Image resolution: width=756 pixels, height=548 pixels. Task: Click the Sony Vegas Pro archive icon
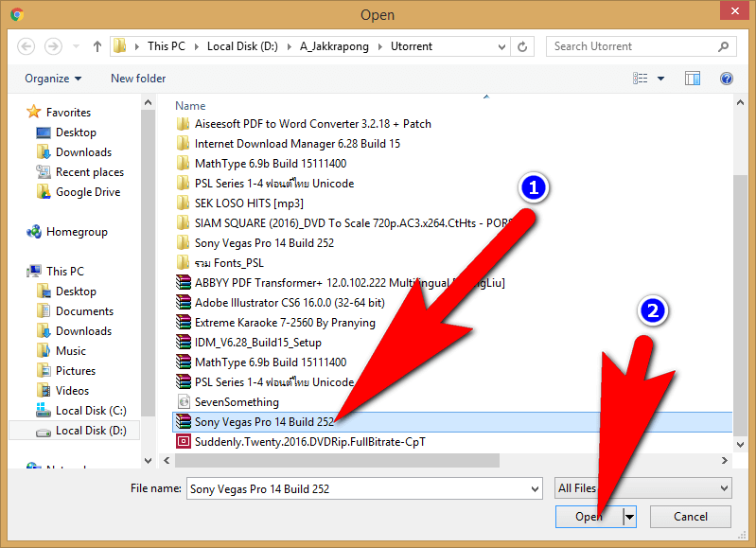pyautogui.click(x=184, y=421)
